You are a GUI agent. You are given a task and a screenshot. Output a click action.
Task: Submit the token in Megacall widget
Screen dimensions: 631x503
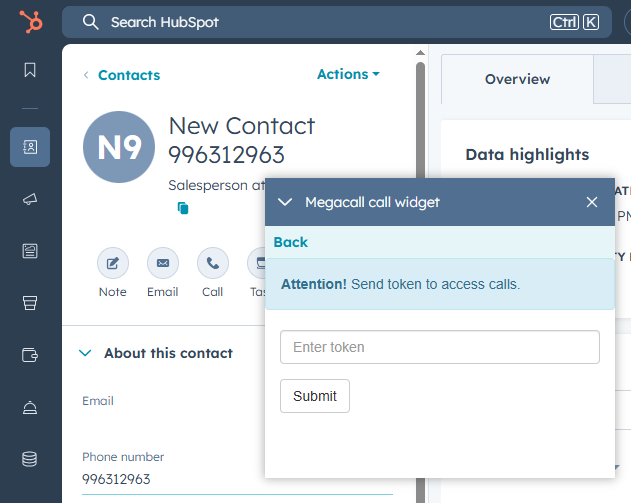[x=315, y=396]
